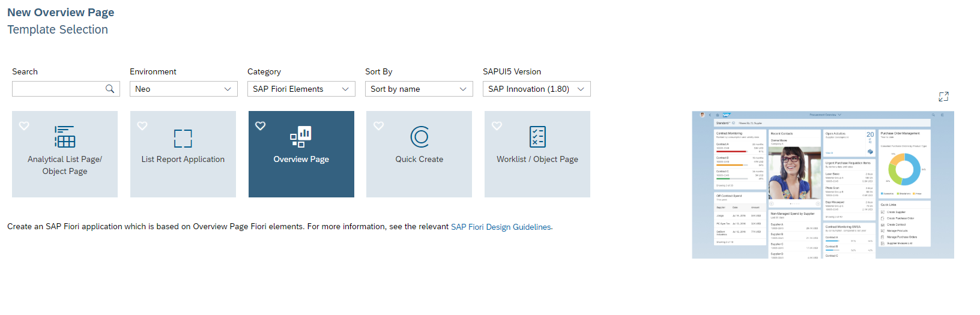Open the SAP Fiori Design Guidelines link
The image size is (980, 315).
tap(501, 227)
